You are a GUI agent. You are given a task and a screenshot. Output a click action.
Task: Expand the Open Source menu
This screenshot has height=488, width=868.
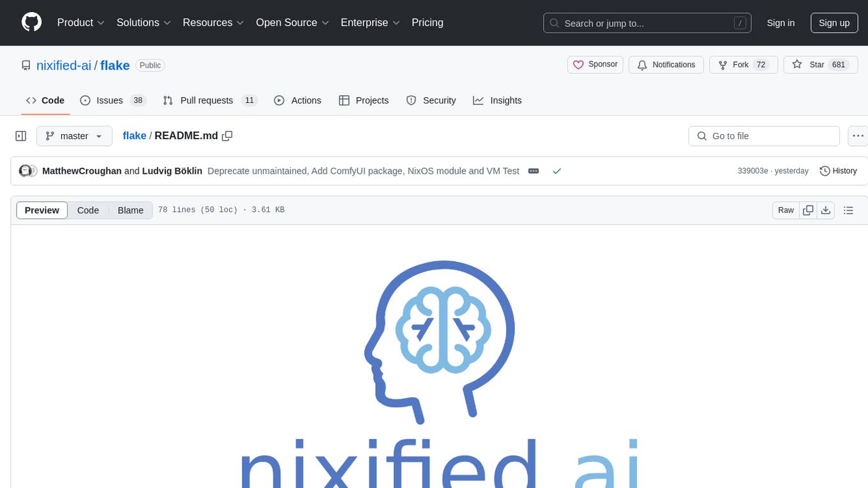292,22
